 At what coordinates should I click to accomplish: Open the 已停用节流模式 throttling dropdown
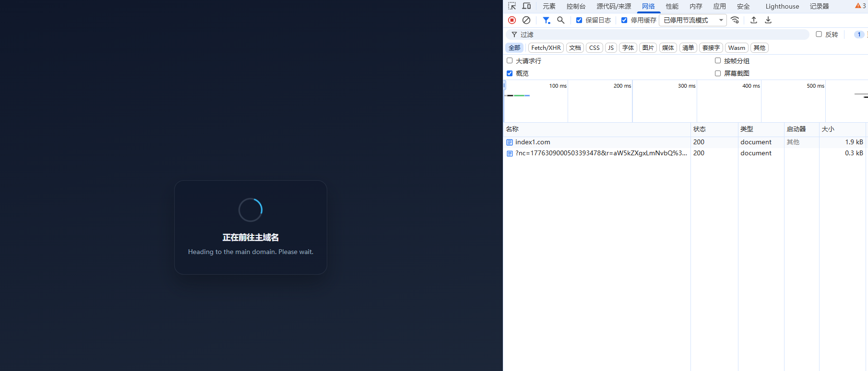tap(693, 20)
